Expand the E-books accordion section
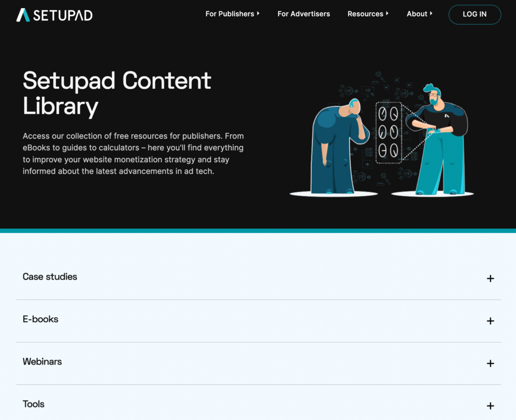The height and width of the screenshot is (420, 516). 41,319
